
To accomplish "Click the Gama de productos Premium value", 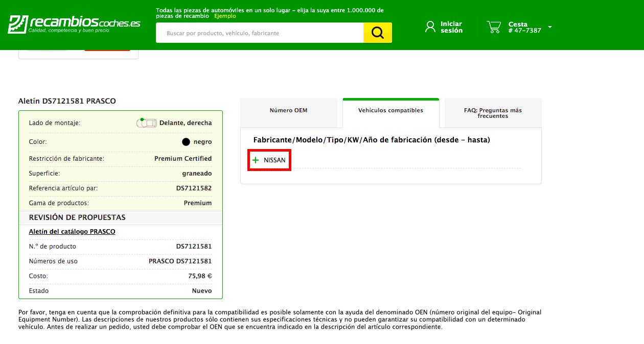I will (198, 203).
